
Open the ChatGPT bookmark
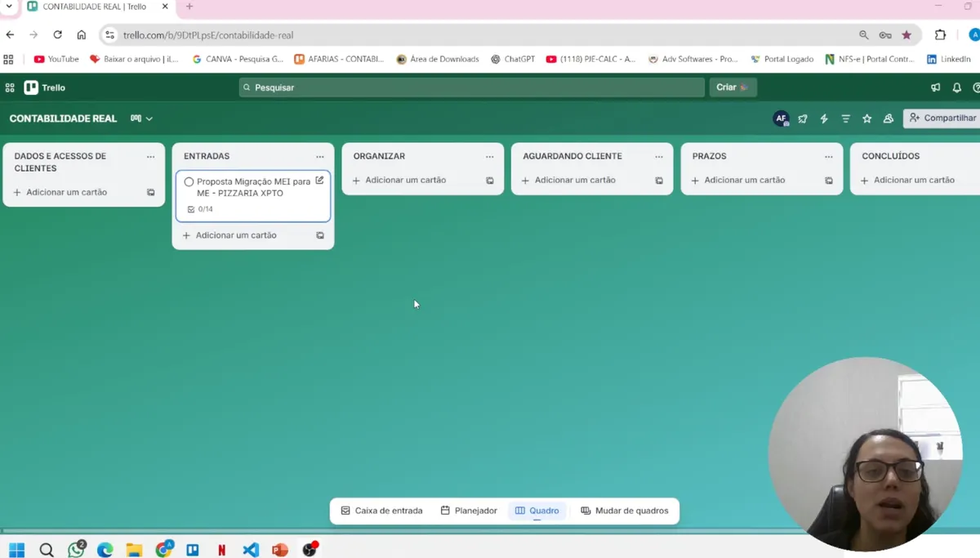tap(513, 59)
